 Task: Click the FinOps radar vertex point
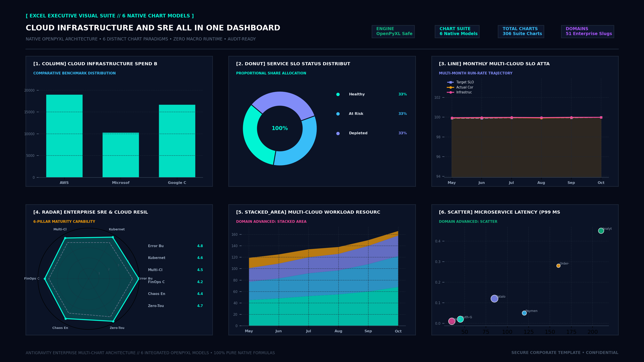point(45,279)
